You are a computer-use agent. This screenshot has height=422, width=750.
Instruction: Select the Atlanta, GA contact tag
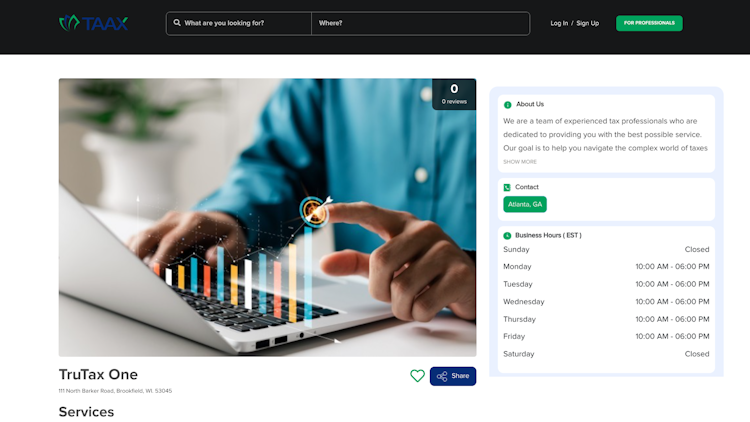[x=525, y=204]
